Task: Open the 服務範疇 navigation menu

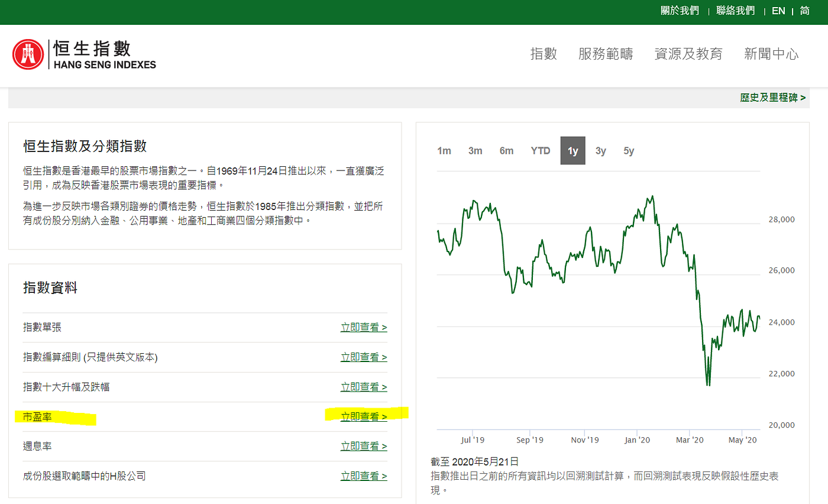Action: [606, 54]
